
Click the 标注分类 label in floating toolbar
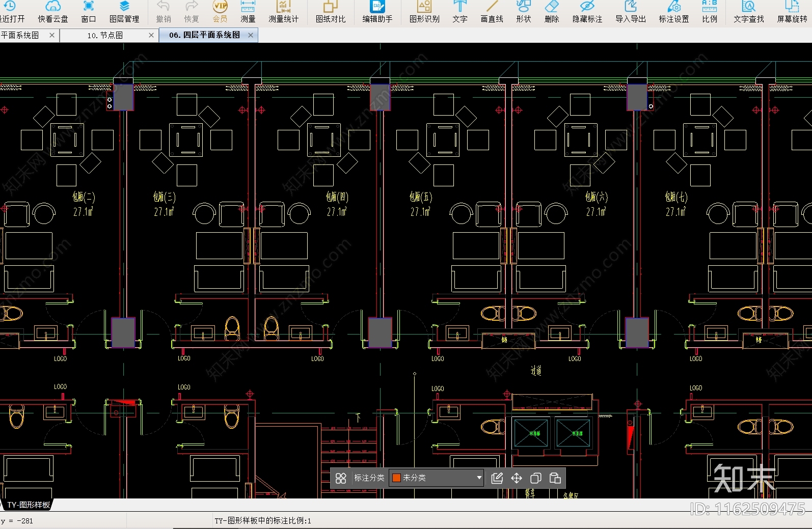click(x=369, y=478)
